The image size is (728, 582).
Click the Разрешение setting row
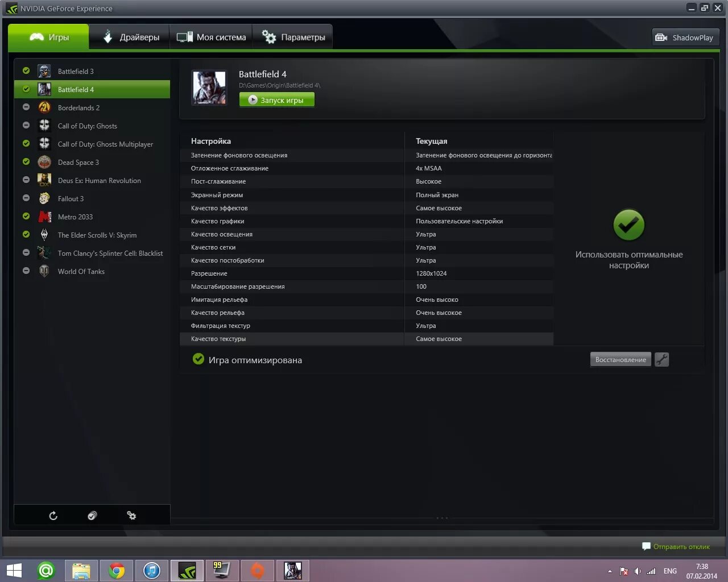click(x=366, y=273)
